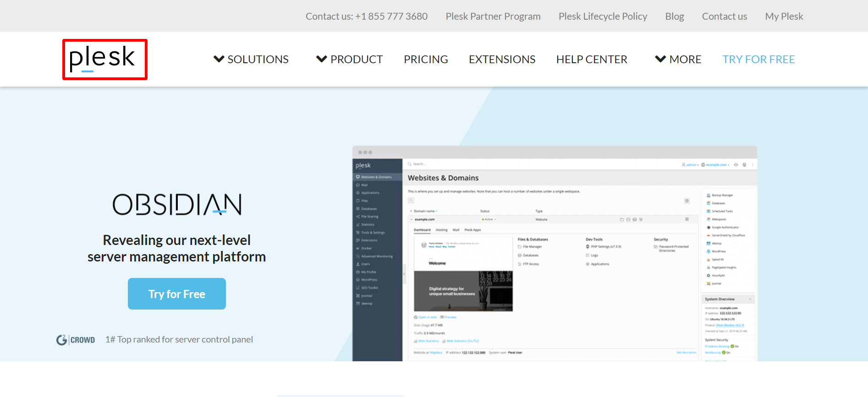Expand the More dropdown menu
This screenshot has width=868, height=397.
[678, 60]
